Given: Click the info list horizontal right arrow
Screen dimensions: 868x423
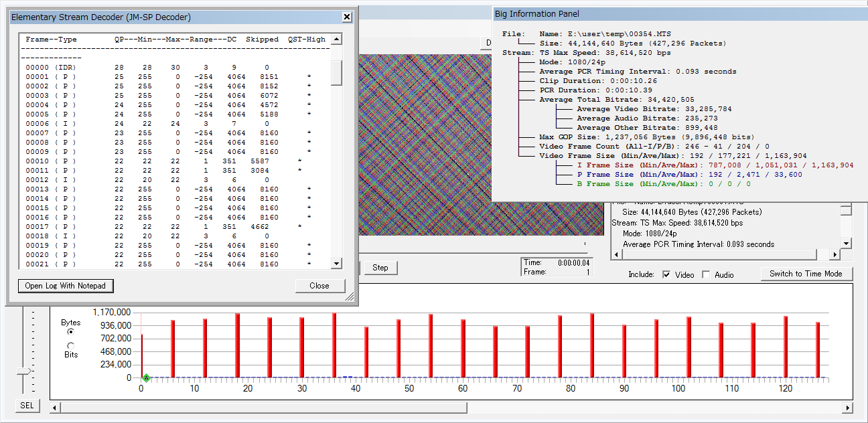Looking at the screenshot, I should coord(835,255).
